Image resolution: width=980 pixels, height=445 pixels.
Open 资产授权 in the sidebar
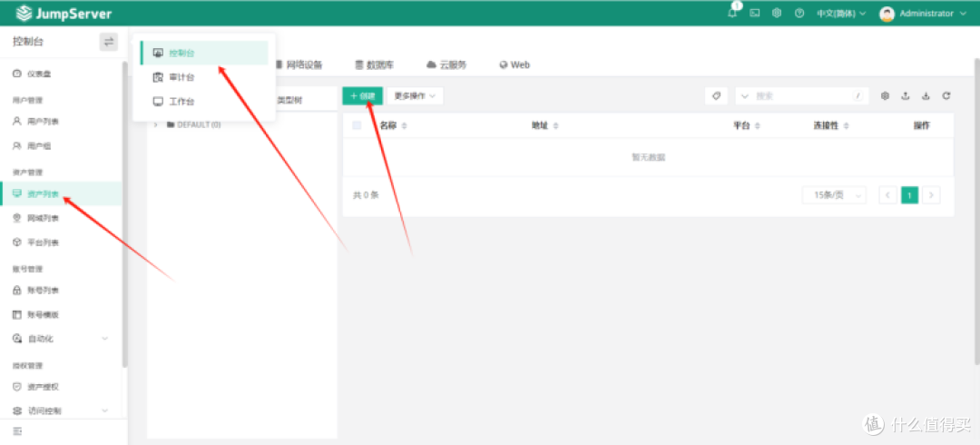tap(62, 387)
